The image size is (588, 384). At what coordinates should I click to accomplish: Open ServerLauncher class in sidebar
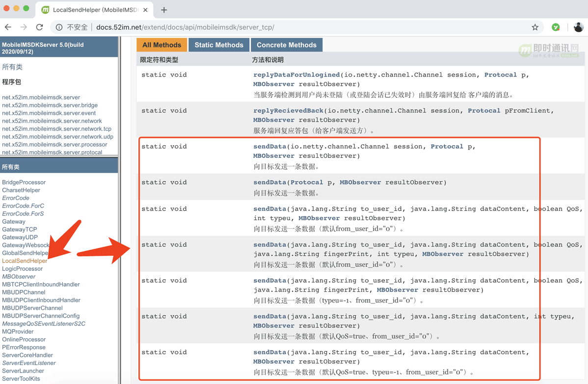coord(23,371)
